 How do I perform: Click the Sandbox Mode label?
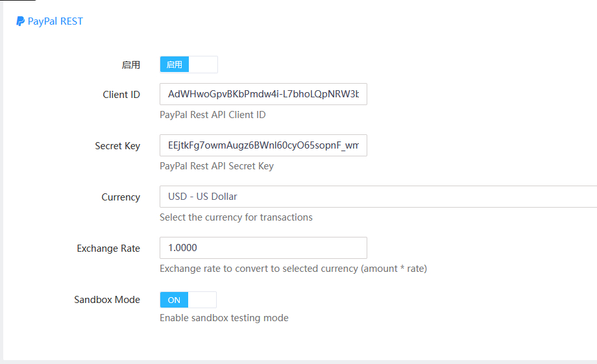(107, 300)
